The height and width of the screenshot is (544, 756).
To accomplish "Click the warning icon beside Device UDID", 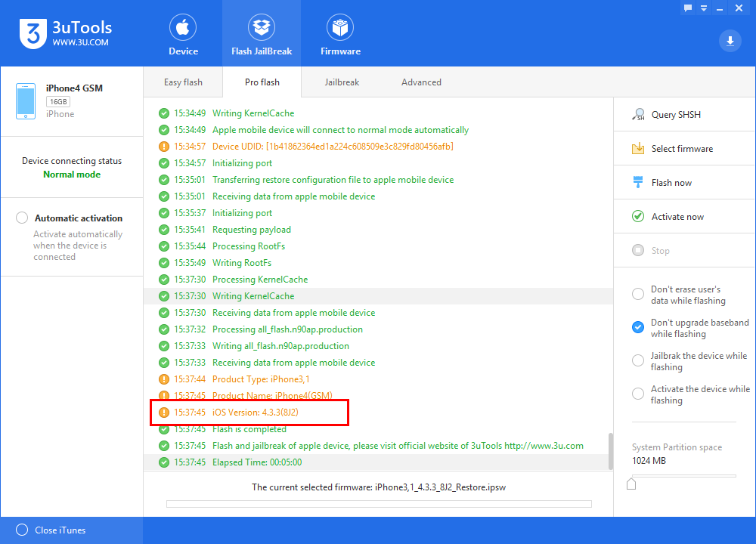I will [164, 147].
